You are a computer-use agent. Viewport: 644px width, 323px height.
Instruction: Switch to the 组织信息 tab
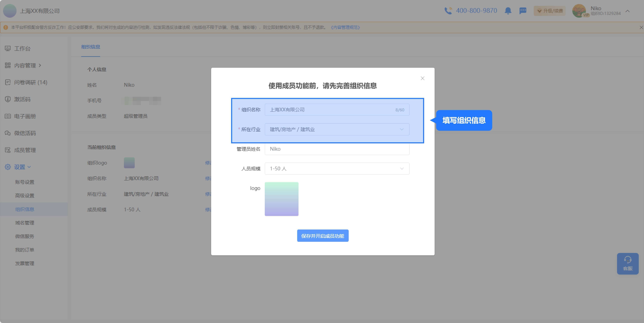pyautogui.click(x=91, y=47)
